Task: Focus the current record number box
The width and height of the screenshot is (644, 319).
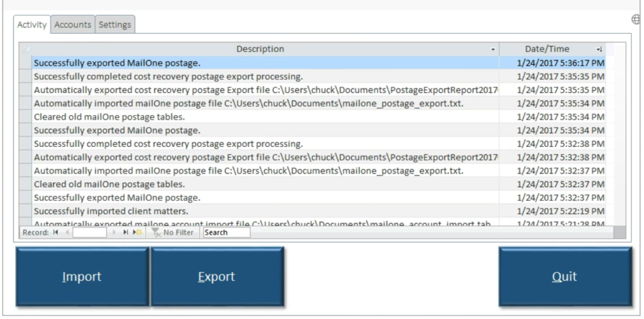Action: coord(89,232)
